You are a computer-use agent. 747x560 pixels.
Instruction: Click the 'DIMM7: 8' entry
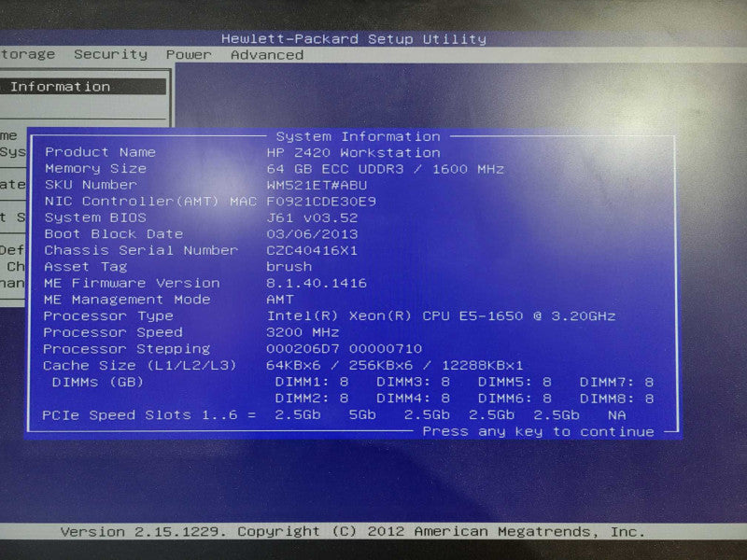(616, 383)
